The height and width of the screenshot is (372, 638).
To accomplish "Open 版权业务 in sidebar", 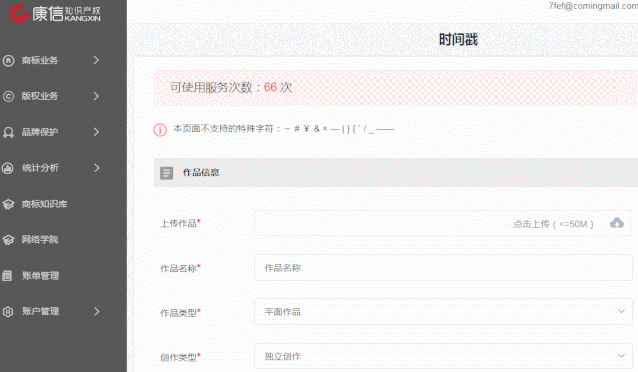I will click(40, 96).
